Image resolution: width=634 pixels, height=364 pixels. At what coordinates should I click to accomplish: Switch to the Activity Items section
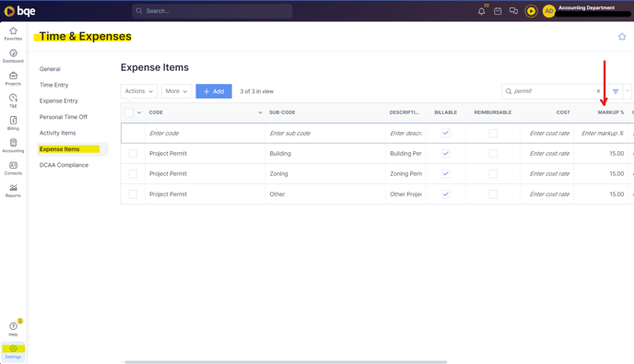[57, 133]
